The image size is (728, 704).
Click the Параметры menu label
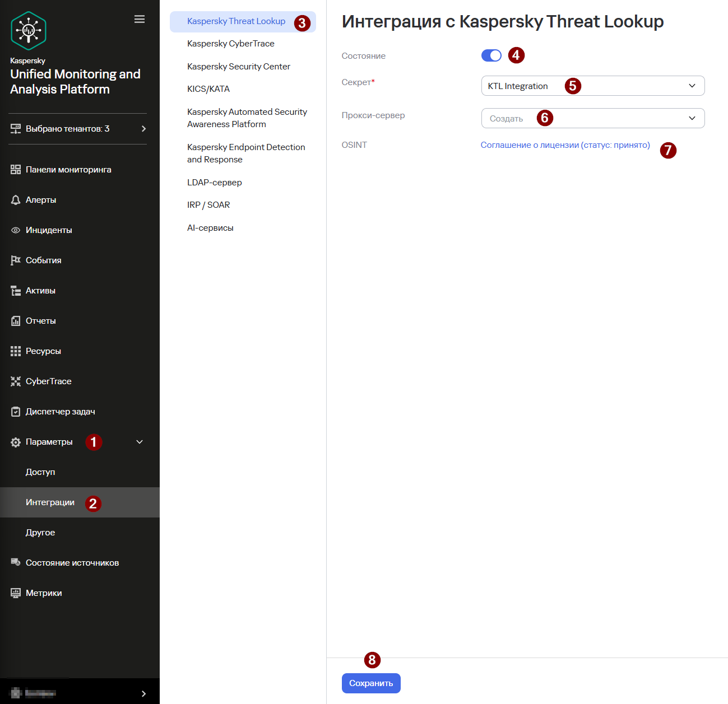49,442
